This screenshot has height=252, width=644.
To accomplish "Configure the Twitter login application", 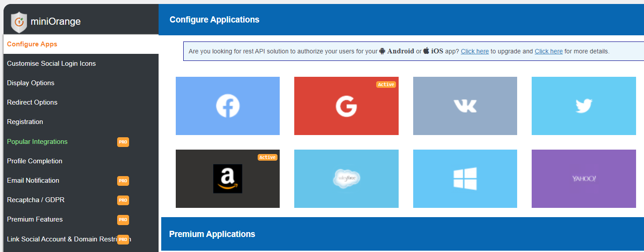I will click(x=584, y=106).
